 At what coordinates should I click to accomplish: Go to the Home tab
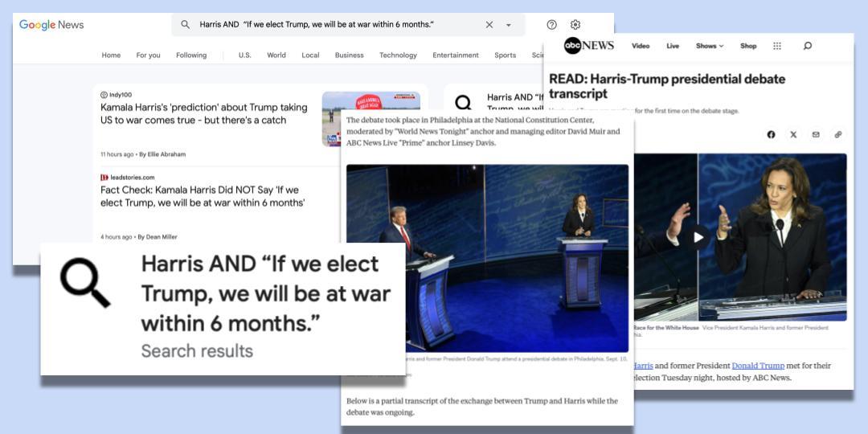click(x=111, y=55)
